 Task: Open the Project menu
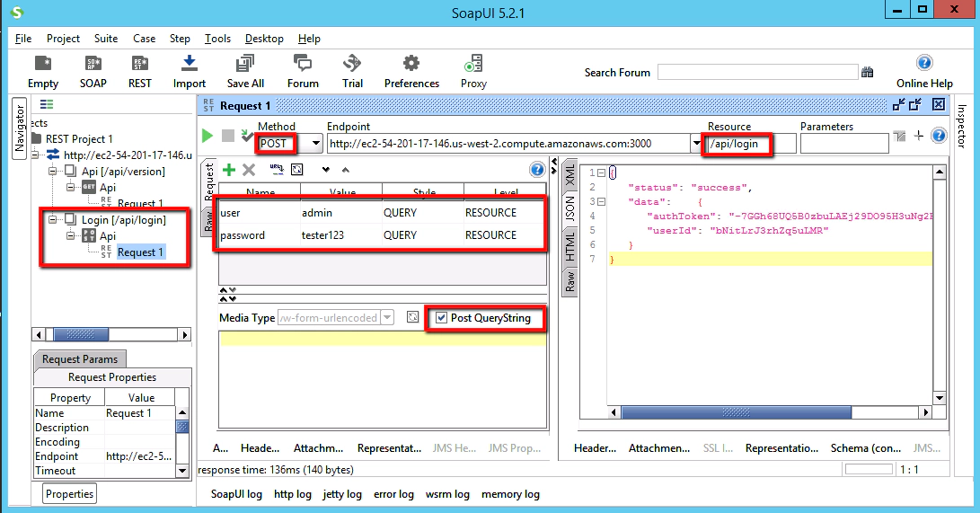(63, 38)
